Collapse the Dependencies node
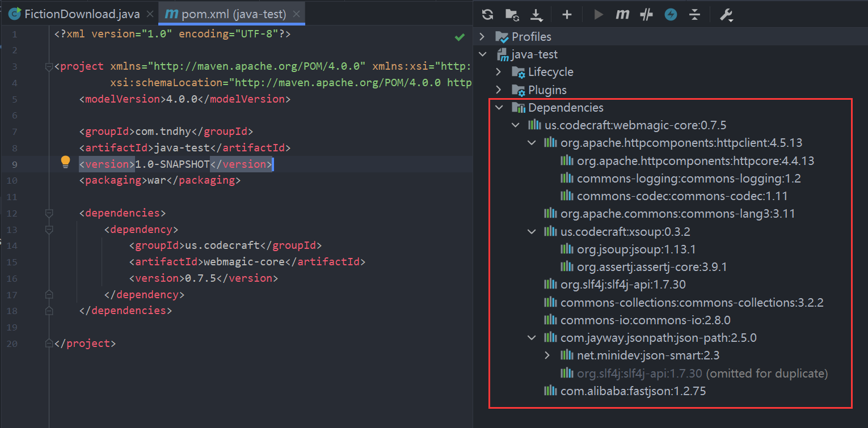 click(499, 108)
